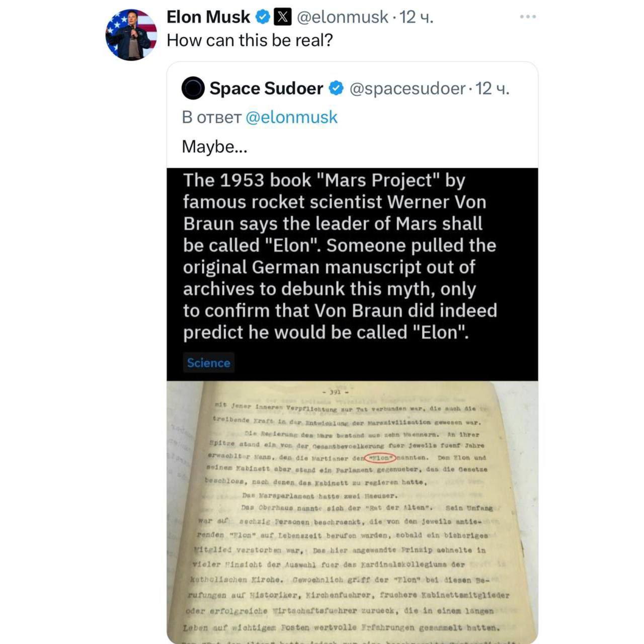Open the three-dot more options menu
This screenshot has height=644, width=644.
[x=528, y=17]
